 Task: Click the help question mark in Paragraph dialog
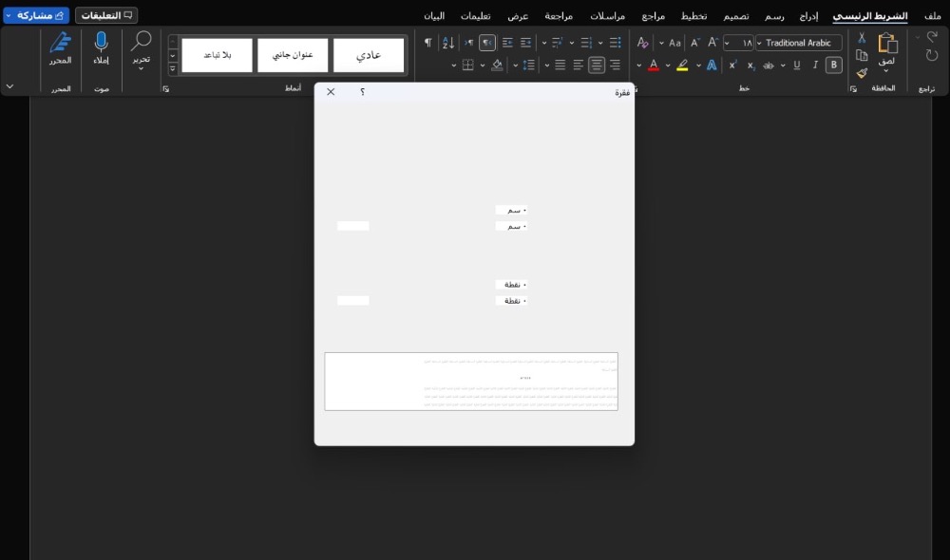(362, 92)
